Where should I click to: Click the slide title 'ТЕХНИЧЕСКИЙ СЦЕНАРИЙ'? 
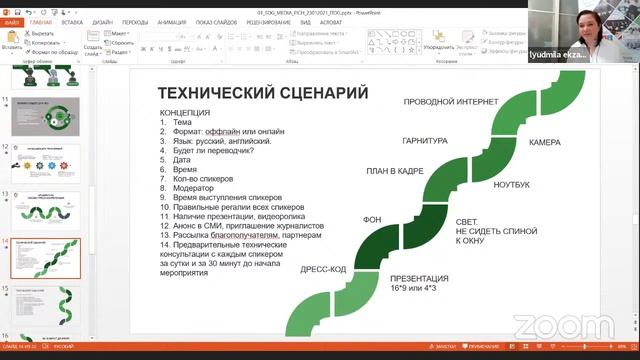pos(263,93)
